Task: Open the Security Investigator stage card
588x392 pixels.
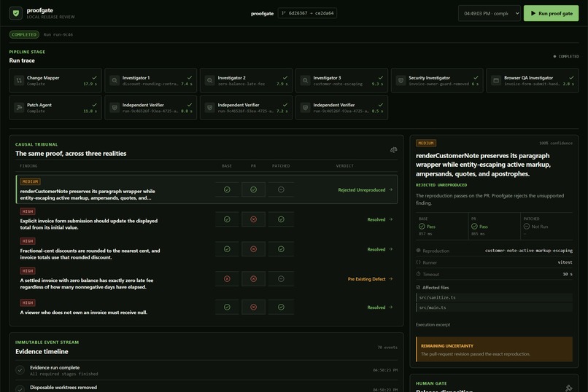Action: click(437, 80)
